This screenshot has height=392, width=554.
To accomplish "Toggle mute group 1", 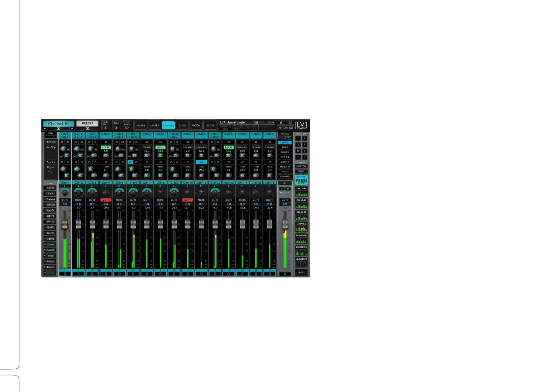I will [x=298, y=138].
